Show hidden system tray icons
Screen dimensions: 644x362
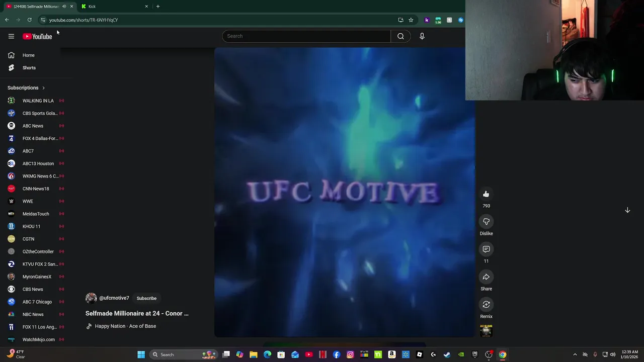coord(575,354)
